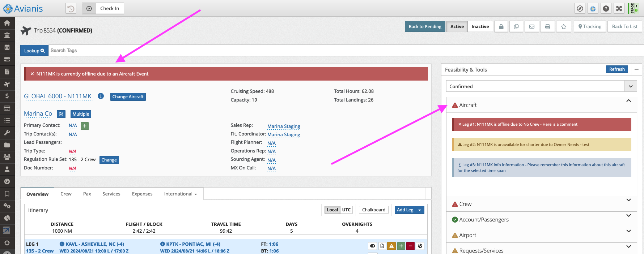Open the dollar sign icon in the sidebar

pyautogui.click(x=7, y=96)
